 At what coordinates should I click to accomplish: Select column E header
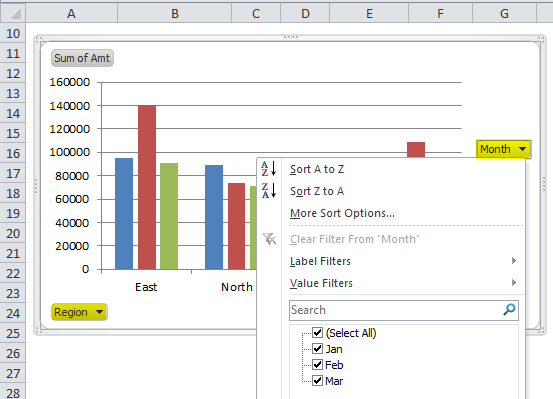[369, 13]
